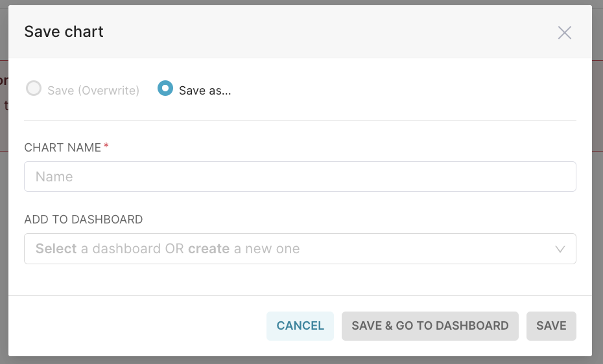Click the dimmed backdrop outside the dialog
This screenshot has height=364, width=603.
tap(597, 194)
